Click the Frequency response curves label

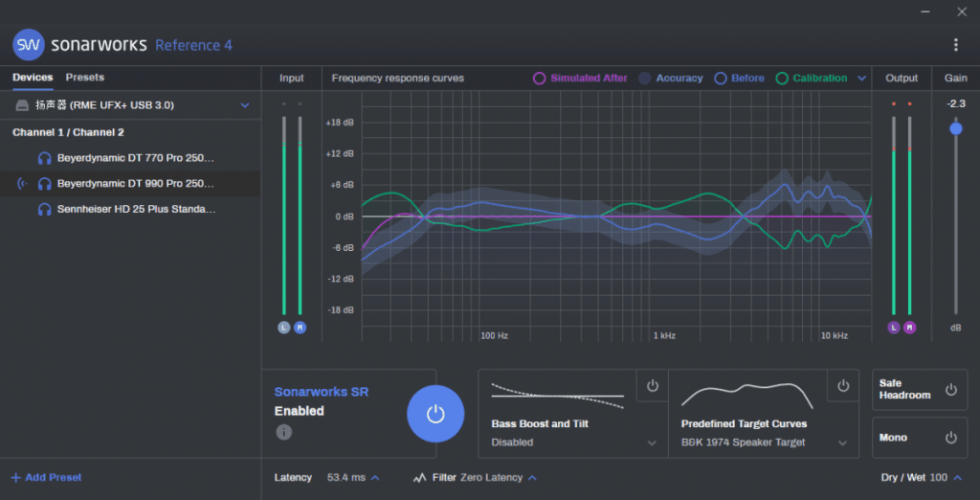pos(397,79)
